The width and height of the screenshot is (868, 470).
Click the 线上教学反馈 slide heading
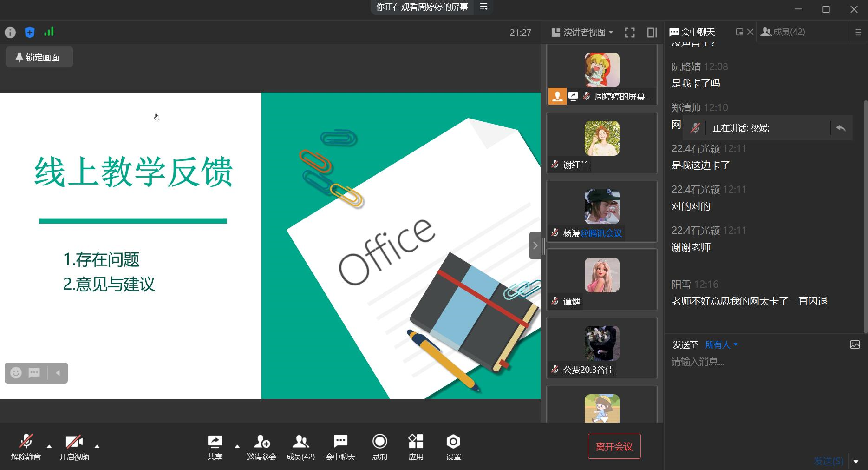pyautogui.click(x=133, y=172)
